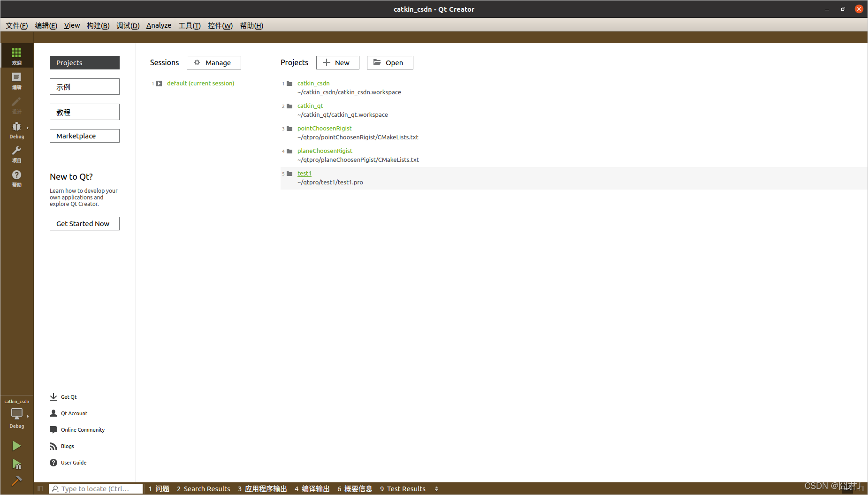The height and width of the screenshot is (495, 868).
Task: Toggle the left sidebar visibility
Action: tap(40, 489)
